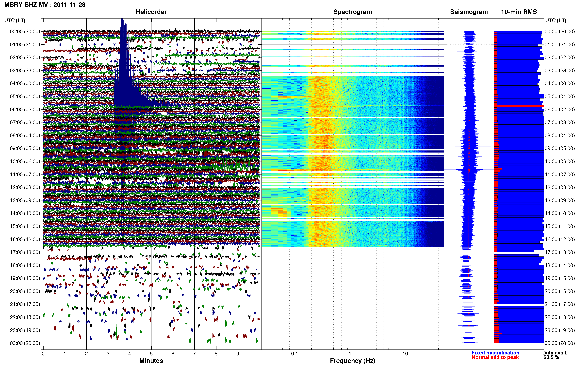This screenshot has width=588, height=368.
Task: Click the right 'UTC (LT)' axis label
Action: 556,20
